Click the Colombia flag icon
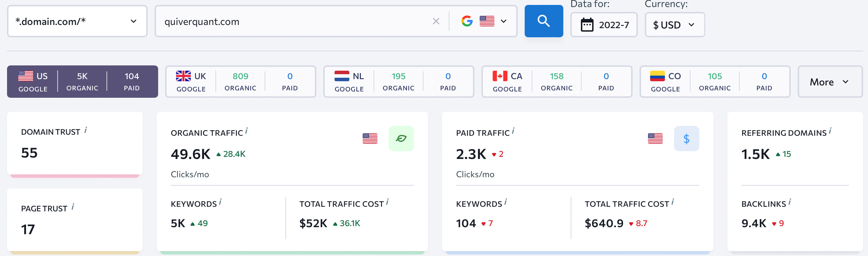The image size is (868, 256). click(x=658, y=76)
